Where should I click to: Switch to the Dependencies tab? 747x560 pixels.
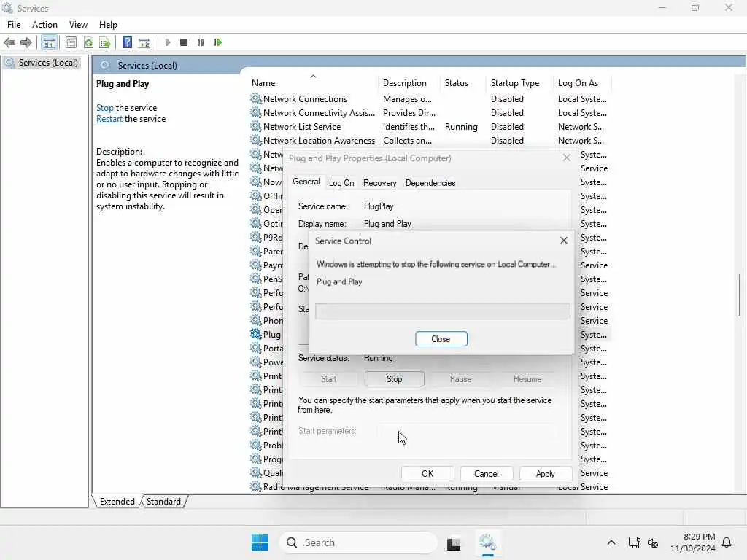pyautogui.click(x=430, y=183)
